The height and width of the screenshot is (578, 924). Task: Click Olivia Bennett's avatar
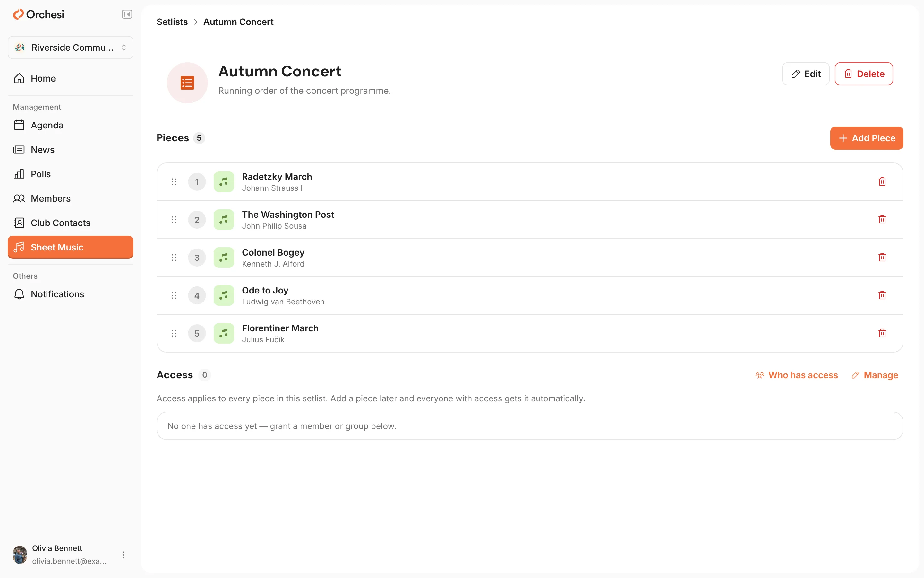(20, 555)
